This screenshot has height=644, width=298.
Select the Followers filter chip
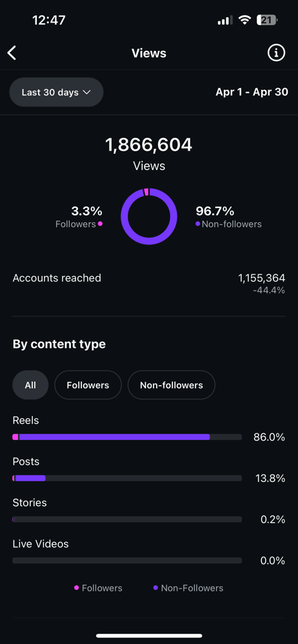click(x=88, y=385)
